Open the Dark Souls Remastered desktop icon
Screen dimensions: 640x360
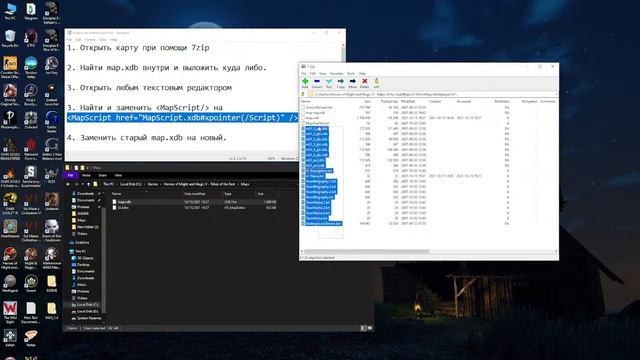pos(10,149)
